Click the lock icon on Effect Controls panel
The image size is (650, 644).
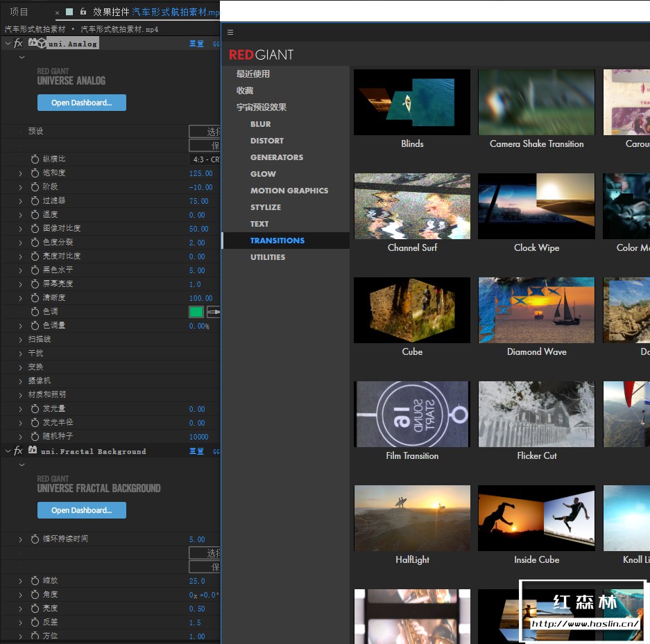click(83, 12)
